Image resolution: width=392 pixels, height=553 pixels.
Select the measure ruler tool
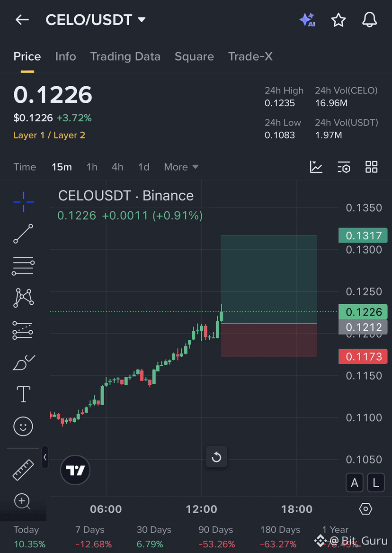[23, 469]
